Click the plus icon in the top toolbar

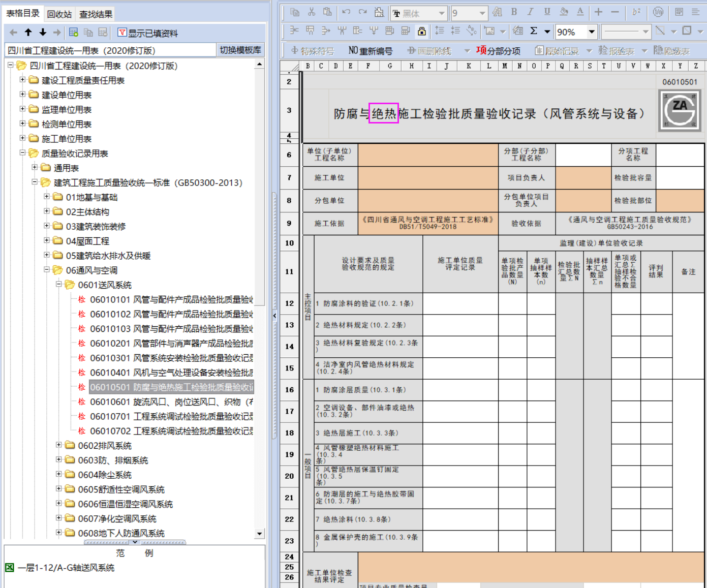click(x=598, y=12)
